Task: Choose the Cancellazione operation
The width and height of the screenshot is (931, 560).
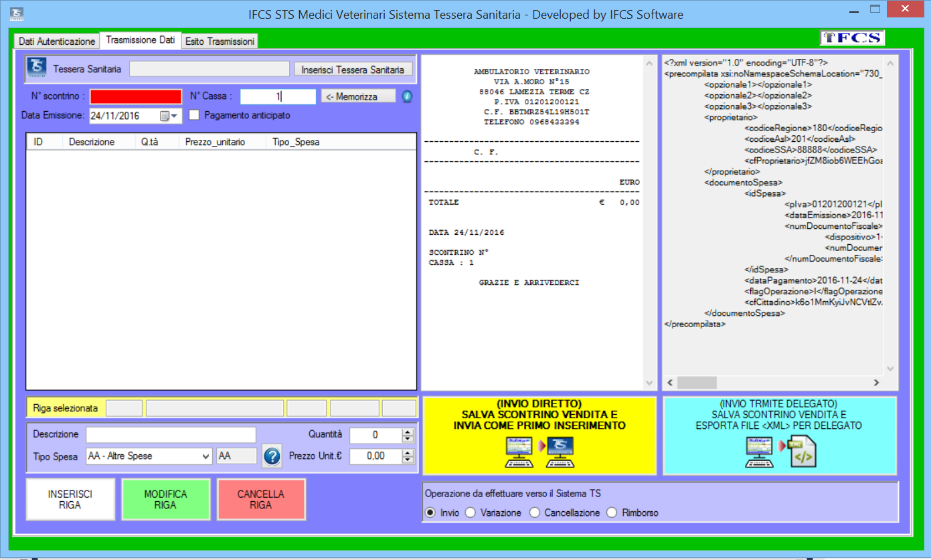Action: click(x=534, y=512)
